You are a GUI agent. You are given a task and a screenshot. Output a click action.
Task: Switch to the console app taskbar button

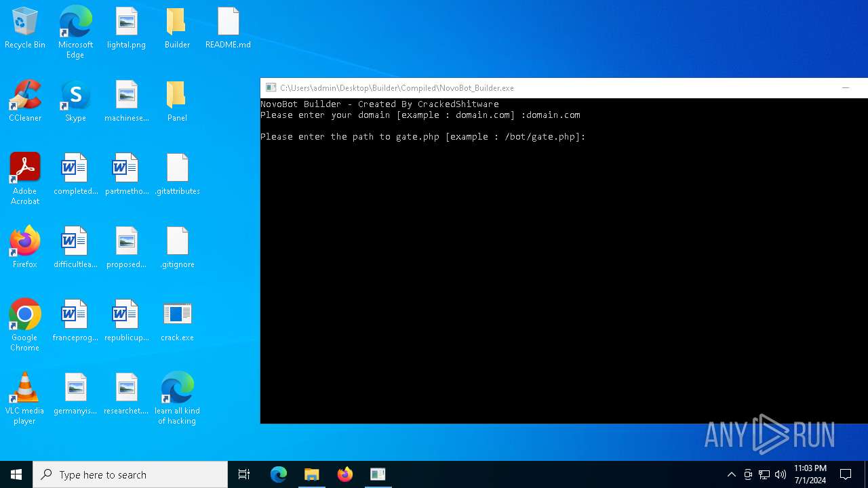coord(378,474)
